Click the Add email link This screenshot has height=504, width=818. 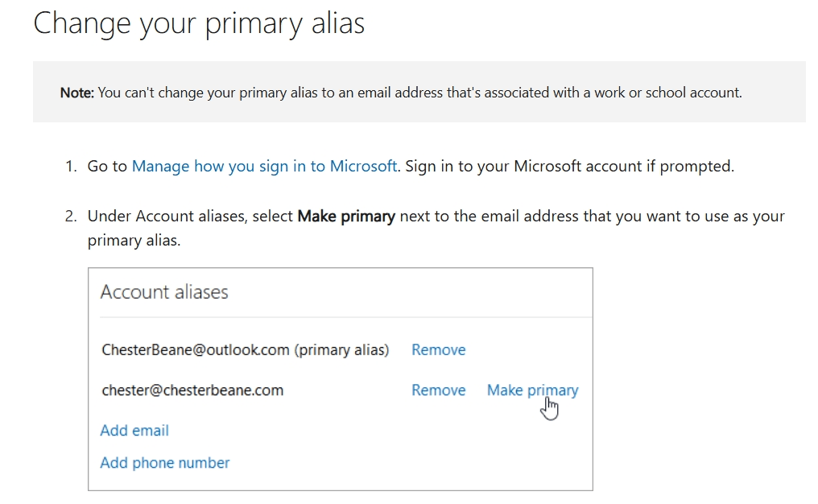[x=134, y=431]
